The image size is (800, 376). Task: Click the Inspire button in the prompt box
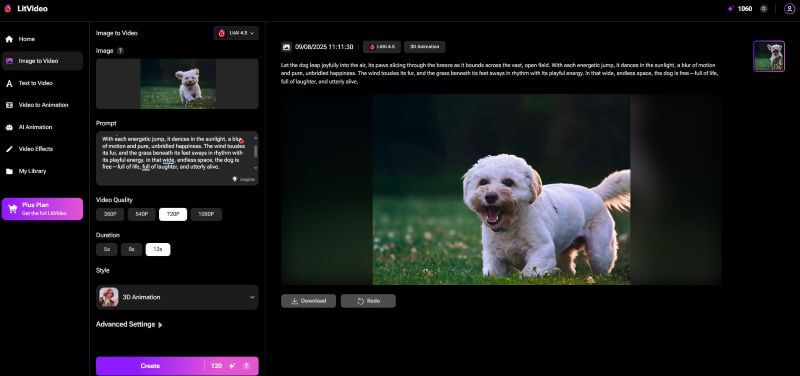(244, 179)
